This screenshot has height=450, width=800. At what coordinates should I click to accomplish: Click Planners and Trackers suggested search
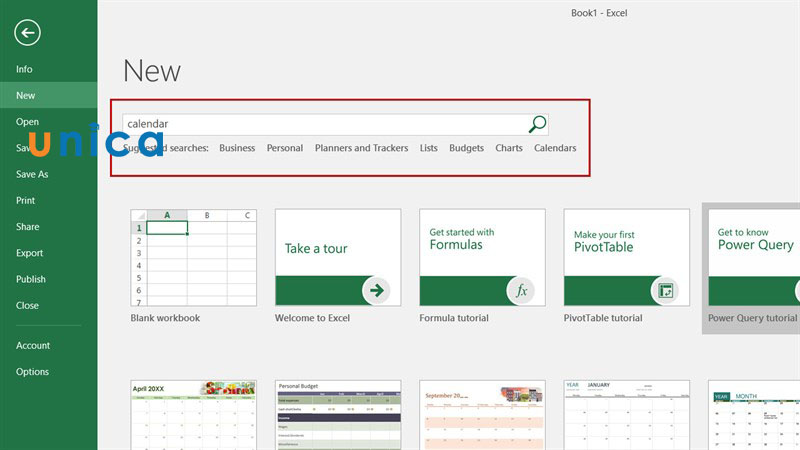pyautogui.click(x=361, y=148)
